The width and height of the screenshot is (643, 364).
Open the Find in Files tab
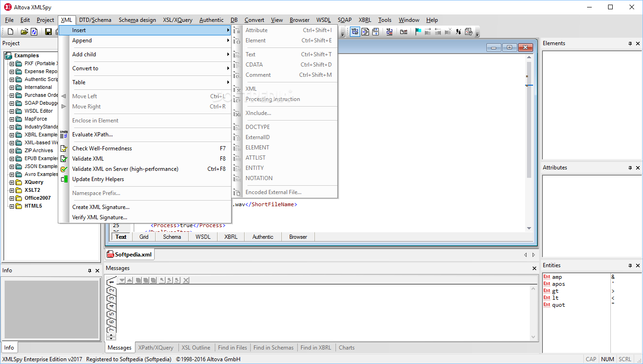coord(233,348)
